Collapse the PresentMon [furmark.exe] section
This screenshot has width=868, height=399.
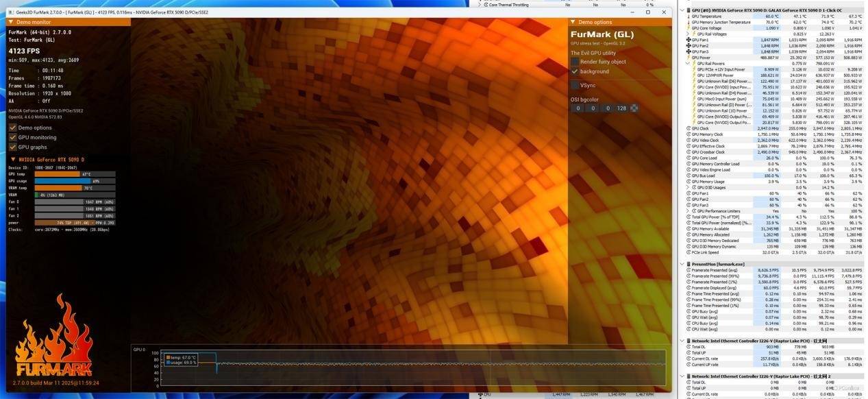682,263
